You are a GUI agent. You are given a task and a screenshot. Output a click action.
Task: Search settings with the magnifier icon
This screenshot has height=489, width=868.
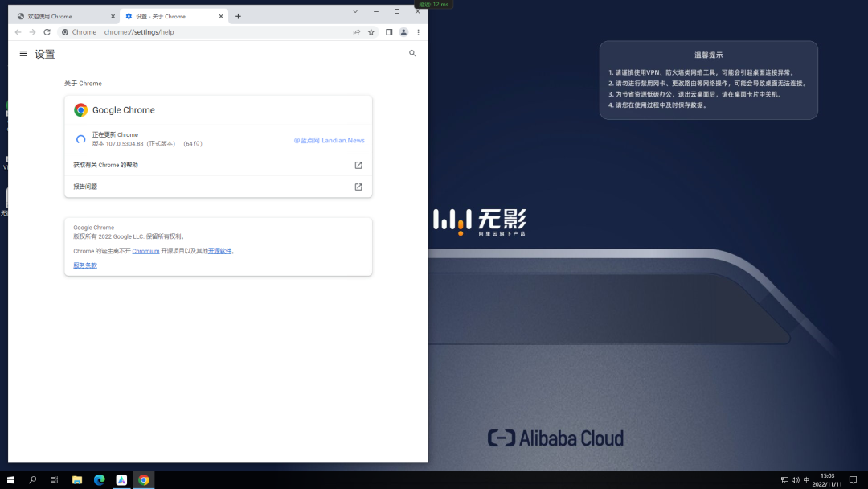pyautogui.click(x=412, y=54)
